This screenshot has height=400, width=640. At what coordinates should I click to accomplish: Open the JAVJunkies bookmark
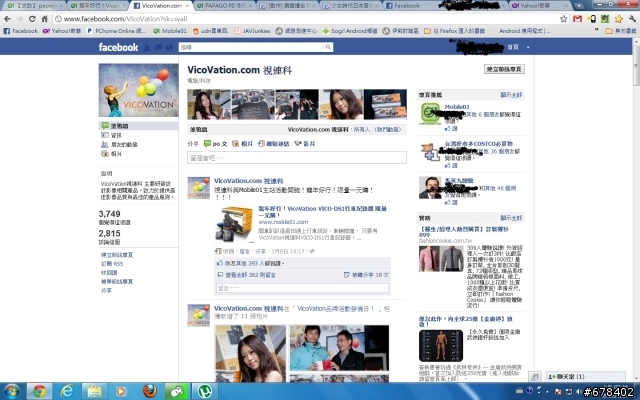tap(252, 31)
